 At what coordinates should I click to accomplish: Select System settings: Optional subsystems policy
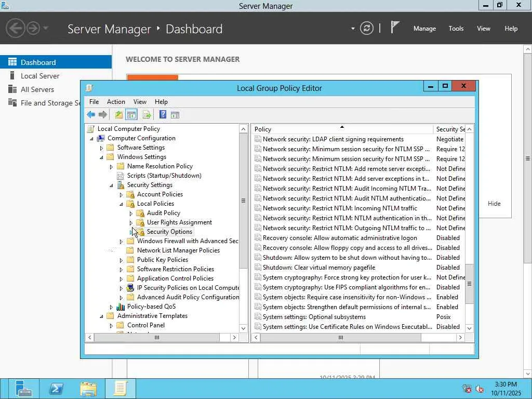(314, 317)
